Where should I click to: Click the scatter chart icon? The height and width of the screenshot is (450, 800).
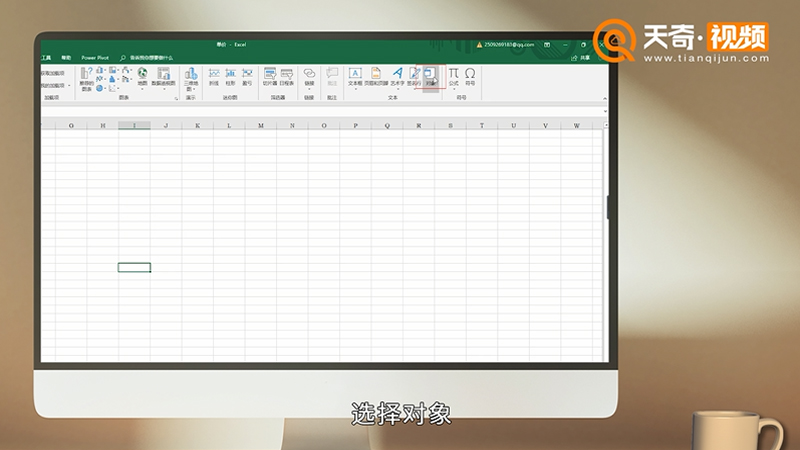112,88
